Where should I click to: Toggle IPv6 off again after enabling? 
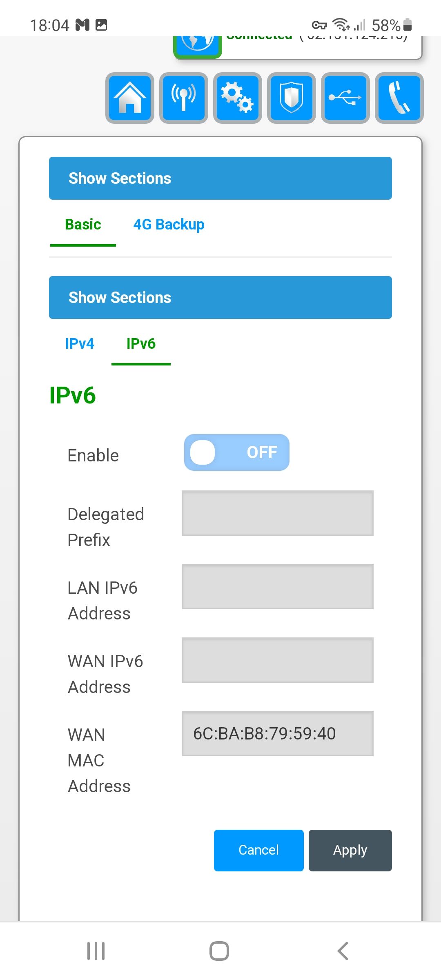237,452
